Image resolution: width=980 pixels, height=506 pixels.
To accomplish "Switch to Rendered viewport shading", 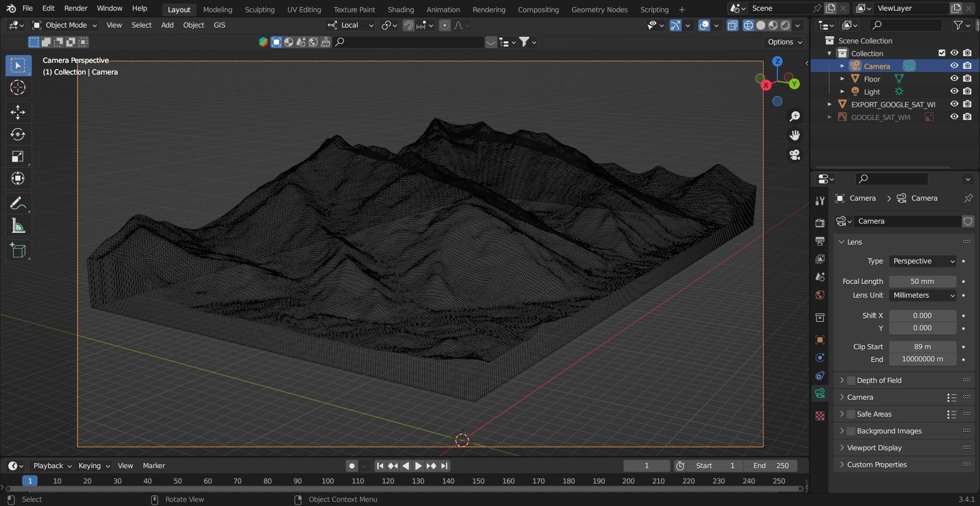I will point(786,25).
